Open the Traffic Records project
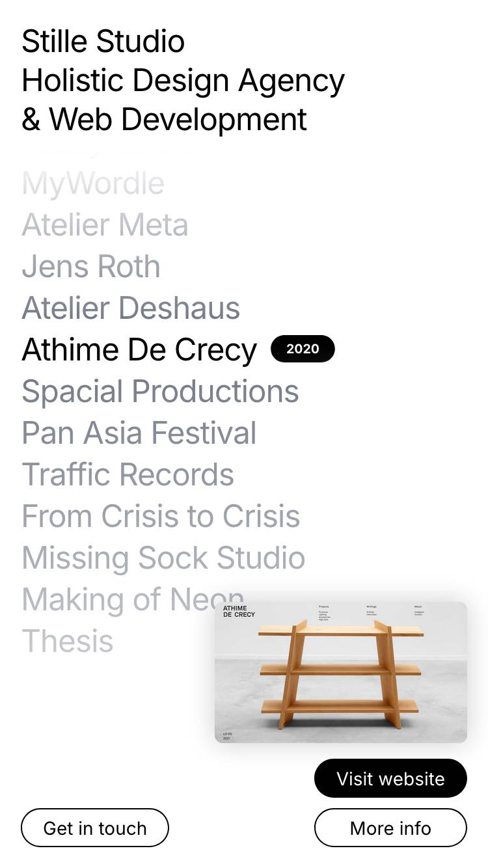 click(x=128, y=475)
